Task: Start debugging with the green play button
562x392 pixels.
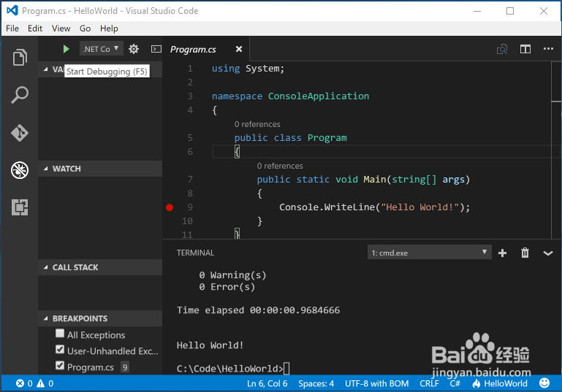Action: pyautogui.click(x=66, y=49)
